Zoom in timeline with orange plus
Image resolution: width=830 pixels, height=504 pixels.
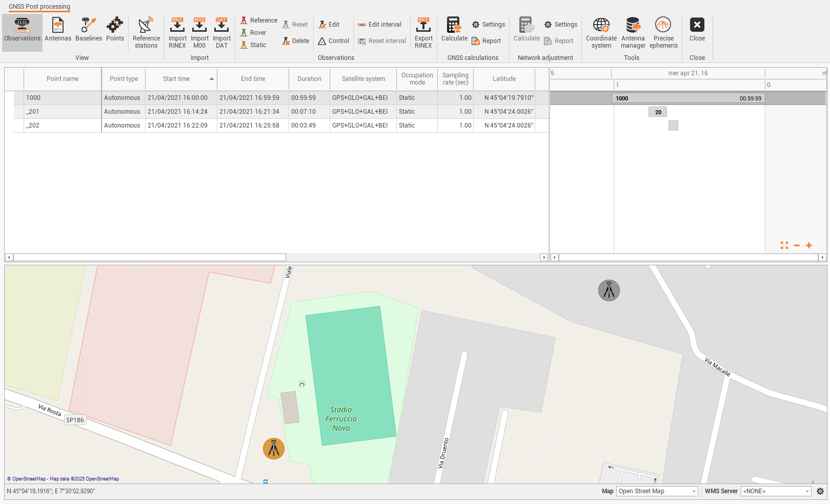pos(809,245)
